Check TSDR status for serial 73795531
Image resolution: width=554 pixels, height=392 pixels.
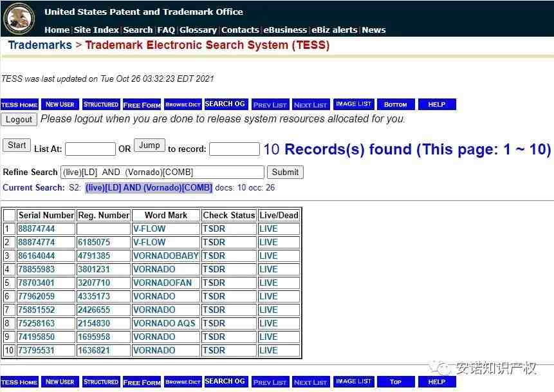tap(214, 351)
